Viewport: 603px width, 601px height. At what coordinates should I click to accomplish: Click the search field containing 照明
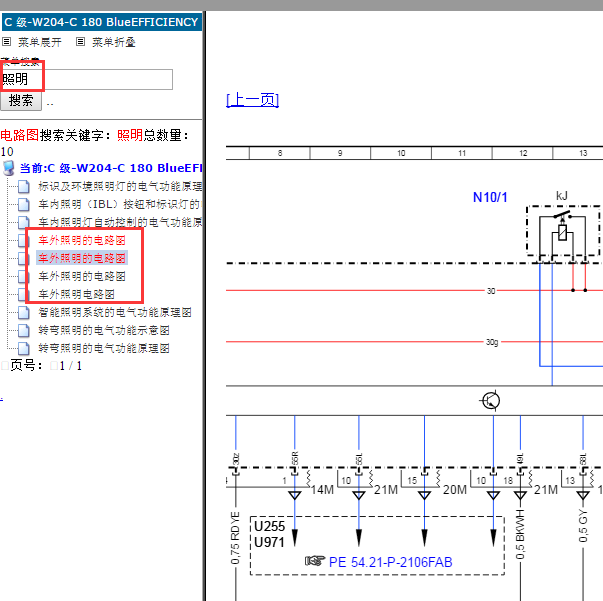[x=87, y=80]
